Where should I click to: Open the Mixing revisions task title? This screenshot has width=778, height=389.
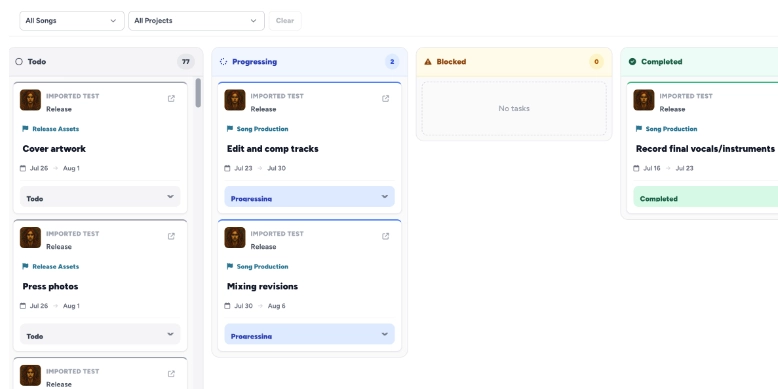point(262,286)
